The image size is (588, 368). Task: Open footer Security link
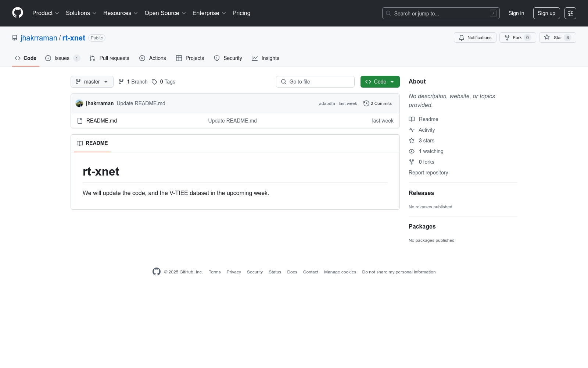(x=255, y=272)
